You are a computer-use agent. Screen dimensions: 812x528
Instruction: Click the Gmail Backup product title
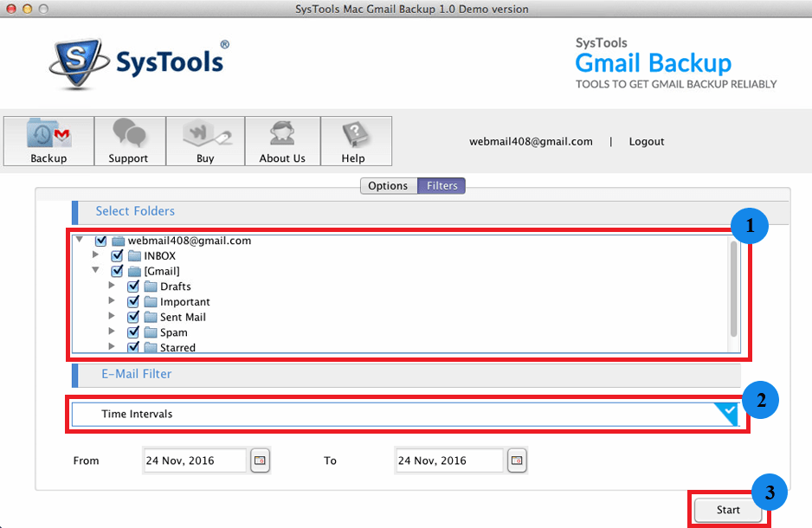click(x=653, y=63)
